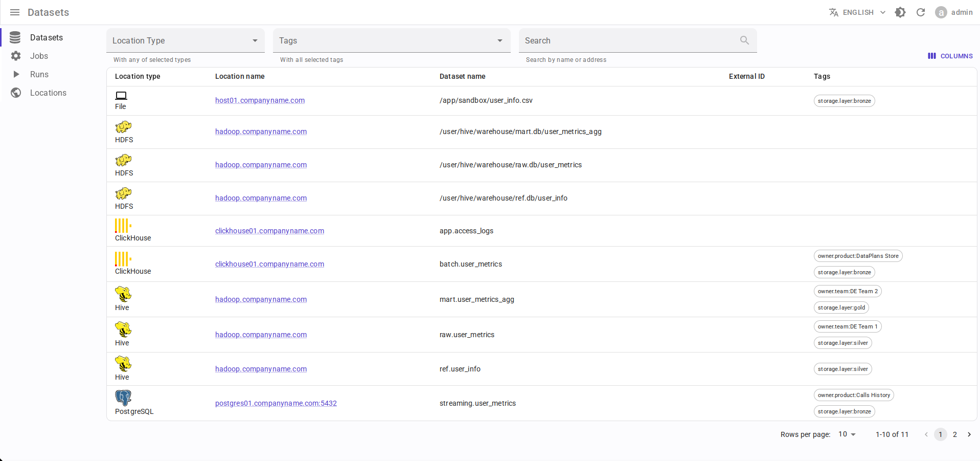Click dataset /app/sandbox/user_info.csv
The height and width of the screenshot is (461, 980).
(x=486, y=100)
